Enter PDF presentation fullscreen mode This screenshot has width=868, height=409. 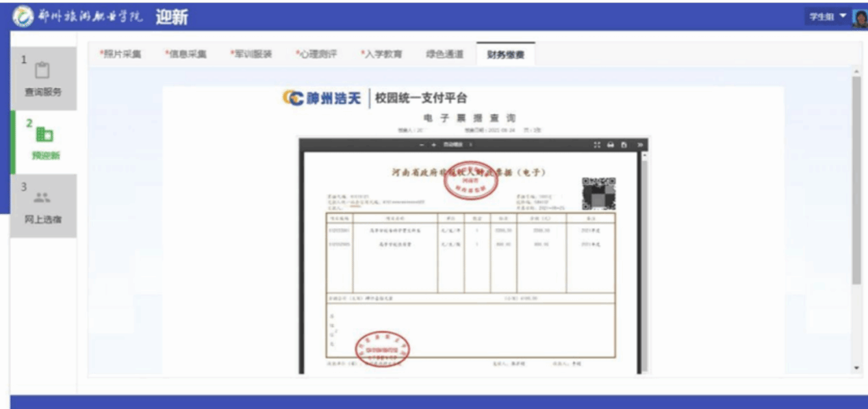[x=597, y=145]
